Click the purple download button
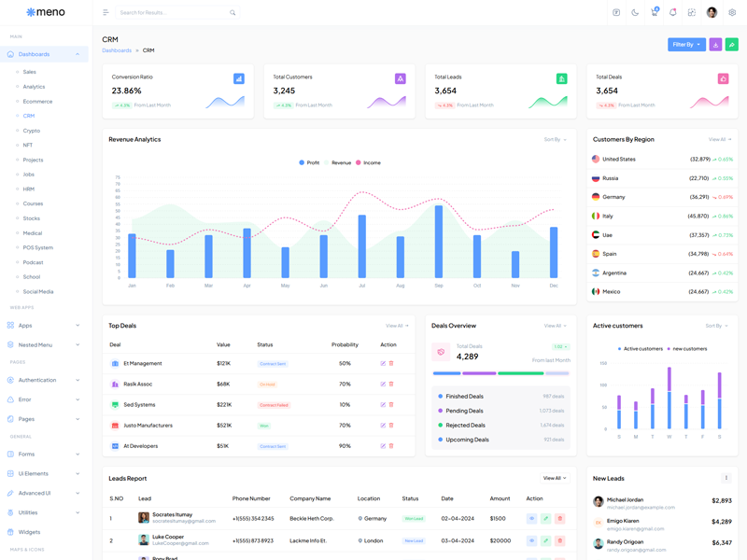747x560 pixels. 715,44
